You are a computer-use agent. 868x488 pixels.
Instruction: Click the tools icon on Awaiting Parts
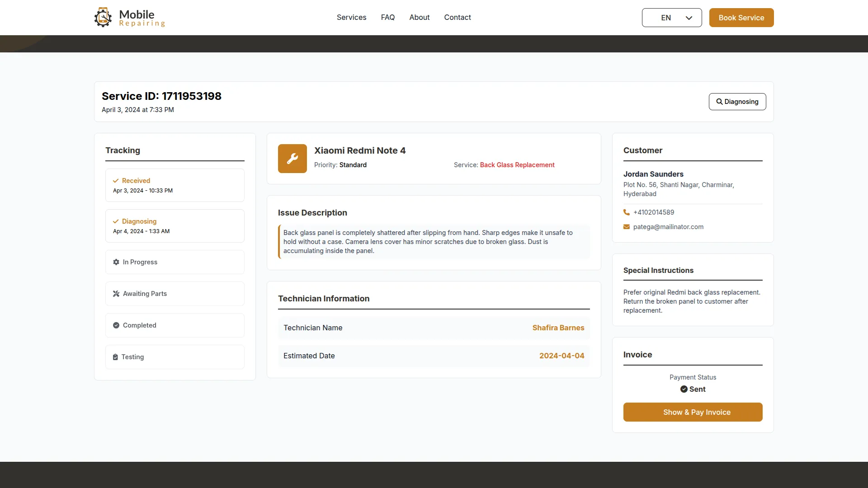pyautogui.click(x=116, y=294)
